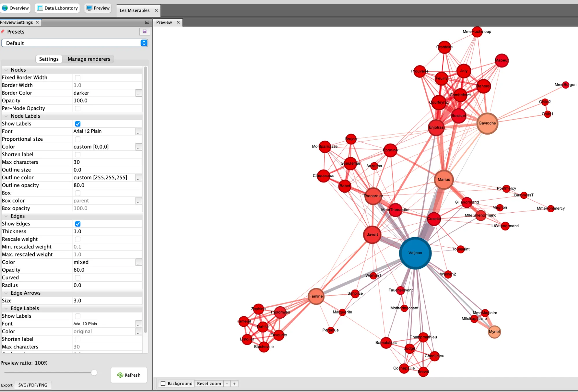
Task: Open Outline color ellipsis editor
Action: click(x=139, y=178)
